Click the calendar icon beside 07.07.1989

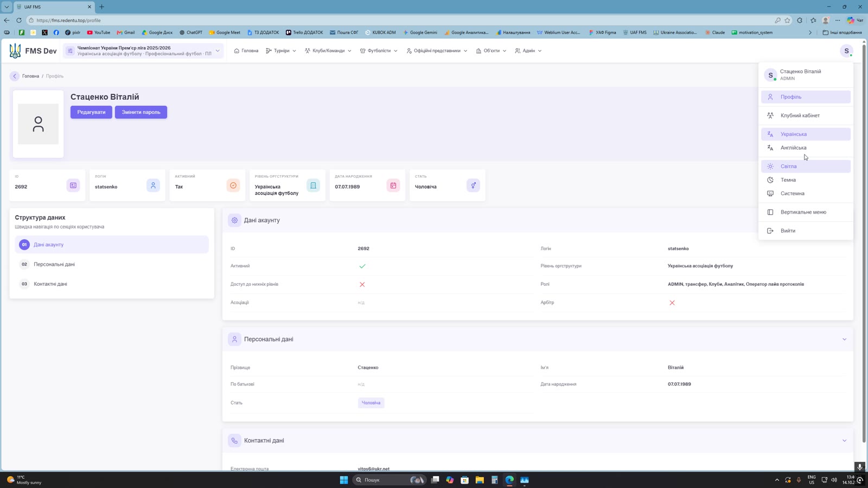(393, 185)
